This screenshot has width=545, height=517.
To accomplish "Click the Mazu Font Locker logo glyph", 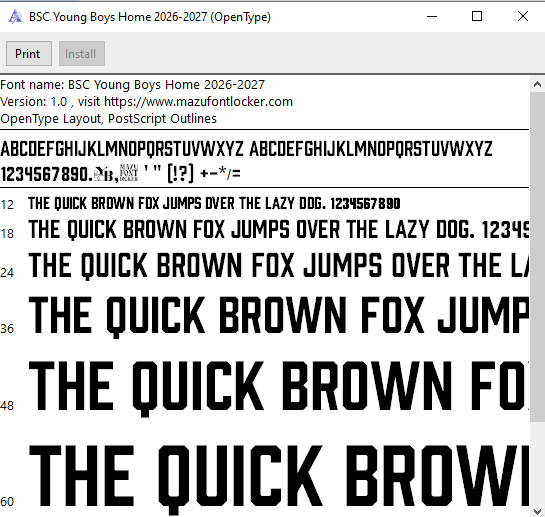I will pyautogui.click(x=129, y=173).
